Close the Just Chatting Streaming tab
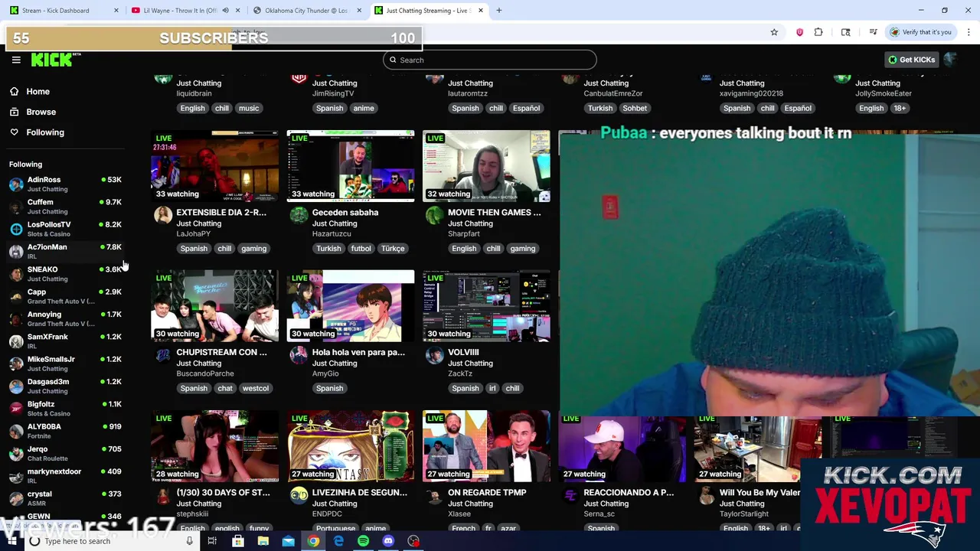 (x=481, y=11)
